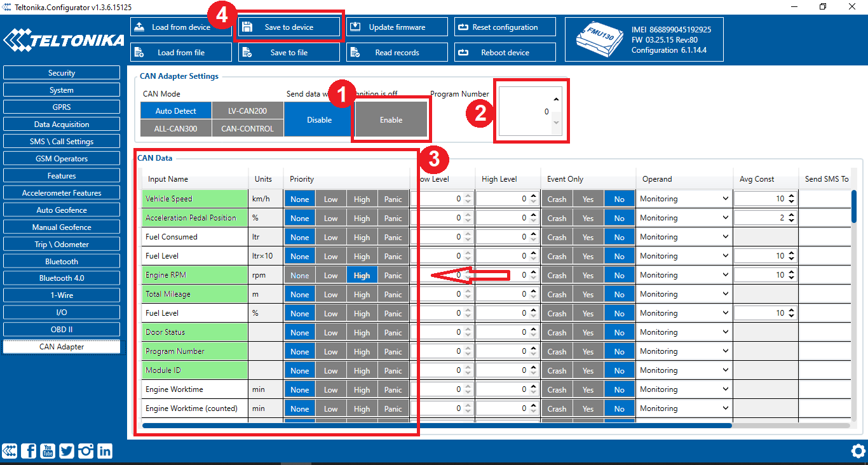Switch to the OBD II section
Screen dimensions: 868x465
(x=62, y=330)
